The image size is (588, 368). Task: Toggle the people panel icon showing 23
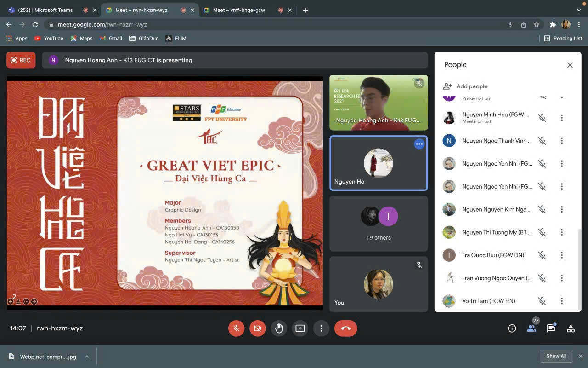coord(532,328)
